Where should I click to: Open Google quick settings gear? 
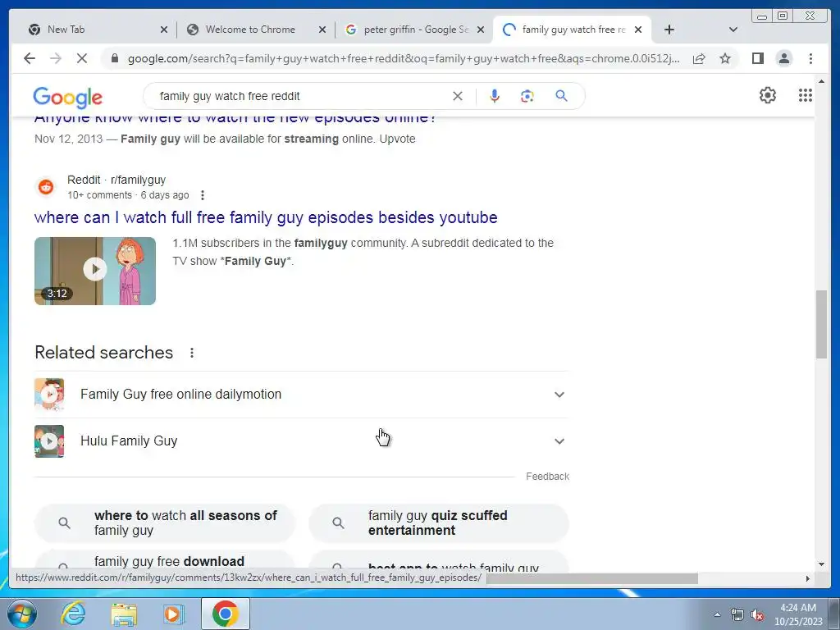click(768, 95)
